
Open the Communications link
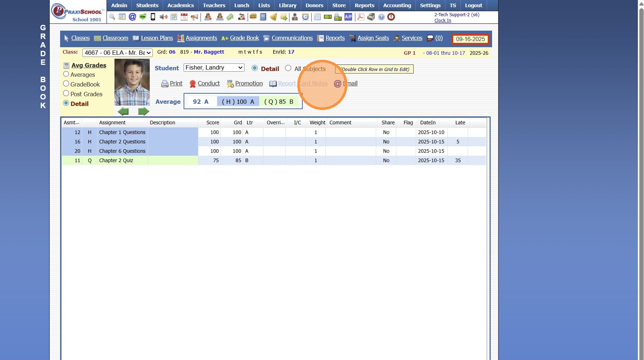[292, 38]
